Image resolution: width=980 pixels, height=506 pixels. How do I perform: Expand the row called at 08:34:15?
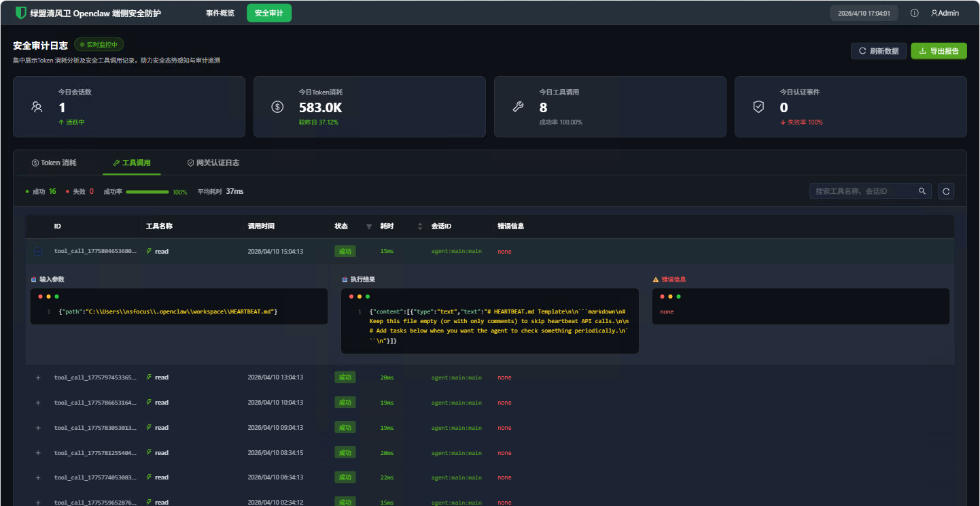38,453
